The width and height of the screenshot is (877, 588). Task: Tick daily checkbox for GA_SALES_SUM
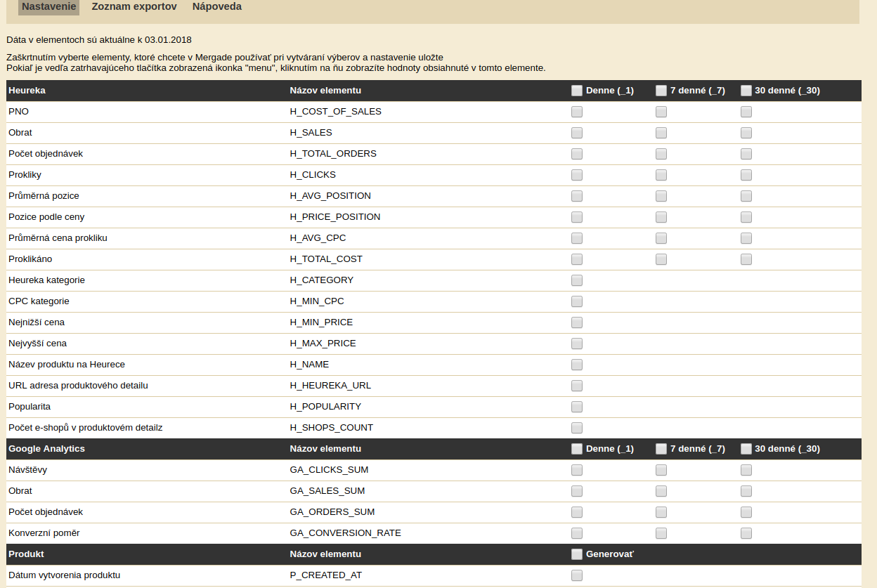(577, 491)
